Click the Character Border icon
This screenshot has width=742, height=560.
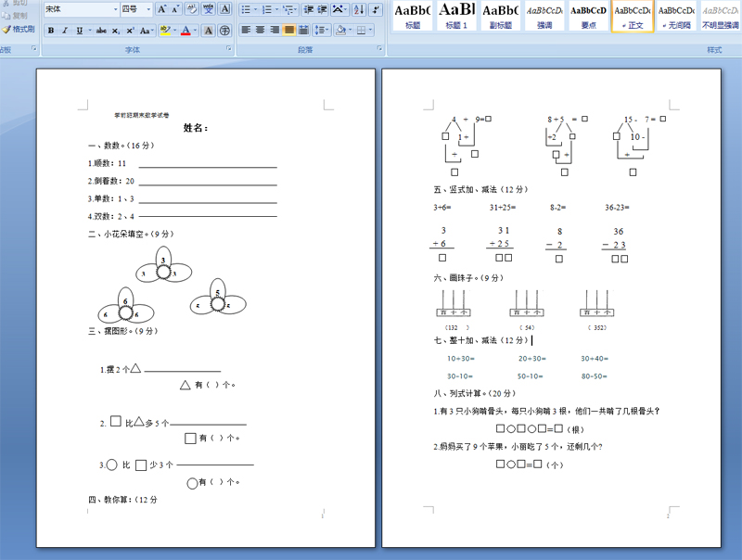224,9
